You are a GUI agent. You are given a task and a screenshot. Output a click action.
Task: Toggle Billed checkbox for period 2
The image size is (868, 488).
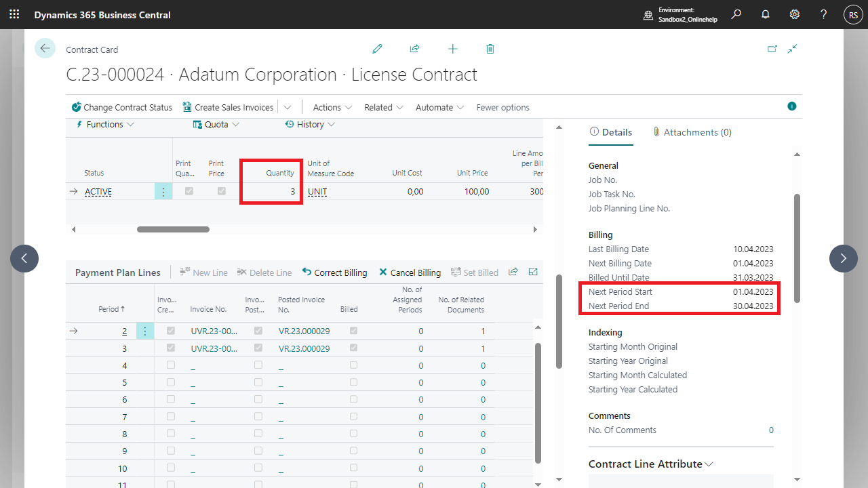pyautogui.click(x=353, y=331)
